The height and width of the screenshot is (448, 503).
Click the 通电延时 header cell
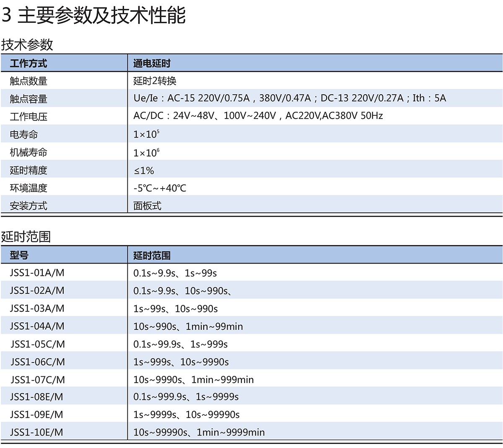[x=152, y=63]
